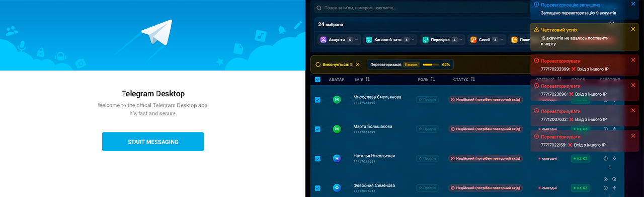Uncheck Феврония Семенова row checkbox

point(317,188)
